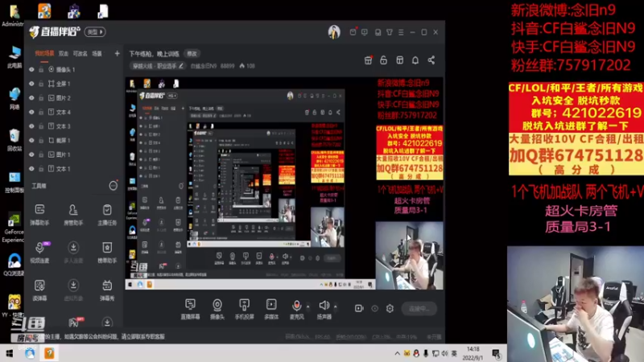Toggle the lock on 文本 1 source
The height and width of the screenshot is (362, 644).
tap(41, 169)
